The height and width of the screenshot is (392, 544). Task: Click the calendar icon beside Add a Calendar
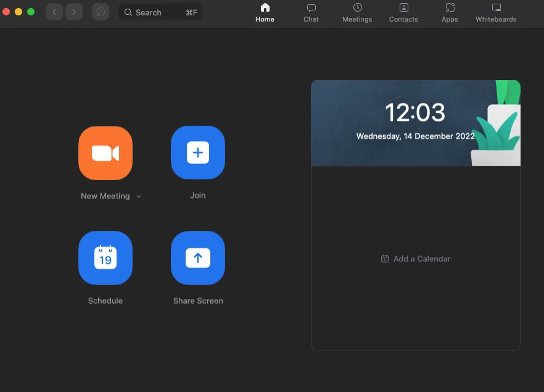pos(385,259)
